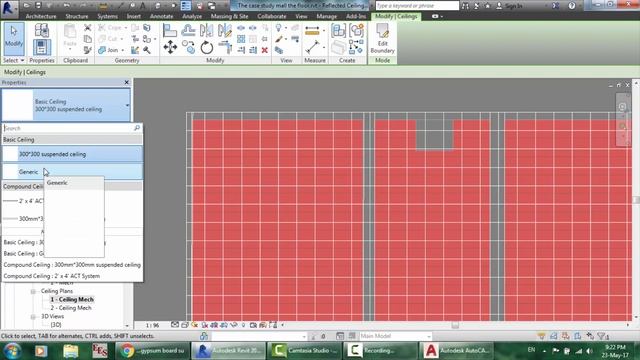The width and height of the screenshot is (640, 360).
Task: Click the Array tool icon
Action: (241, 39)
